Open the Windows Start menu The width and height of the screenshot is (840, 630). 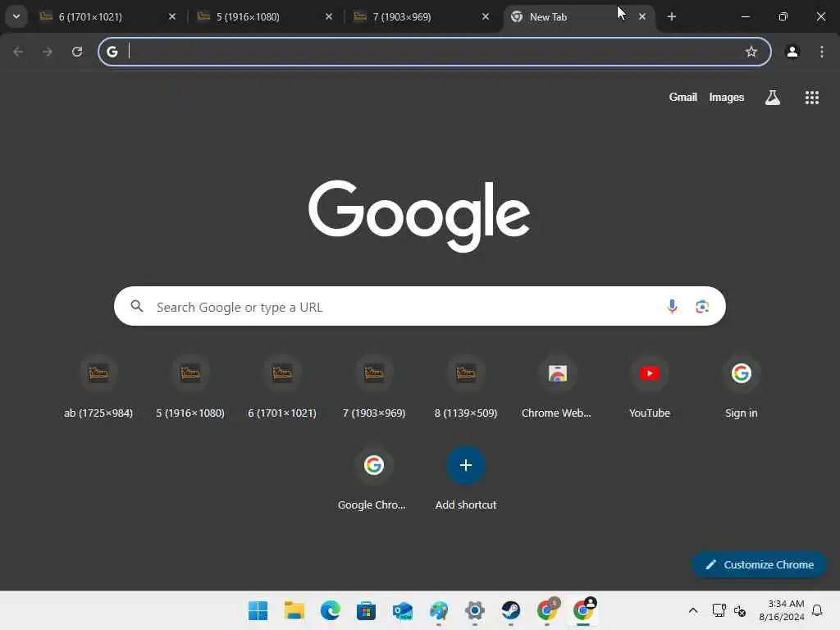point(258,610)
